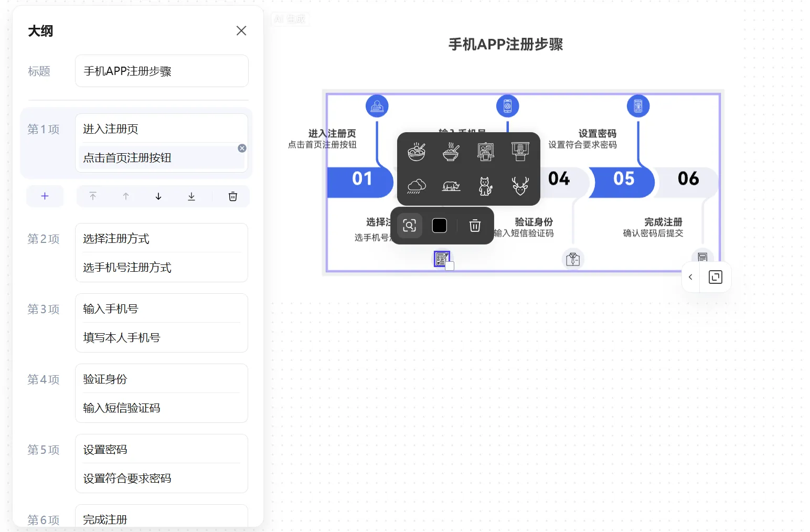Close the 大纲 outline panel

point(241,31)
